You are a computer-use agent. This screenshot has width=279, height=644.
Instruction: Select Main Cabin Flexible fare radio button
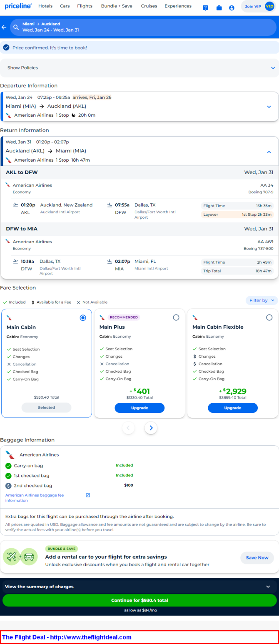tap(269, 317)
